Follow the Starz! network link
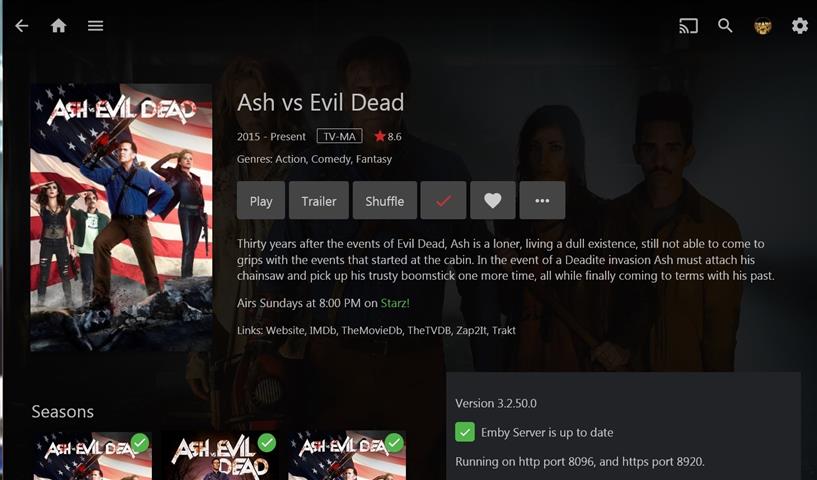Image resolution: width=817 pixels, height=480 pixels. coord(395,303)
